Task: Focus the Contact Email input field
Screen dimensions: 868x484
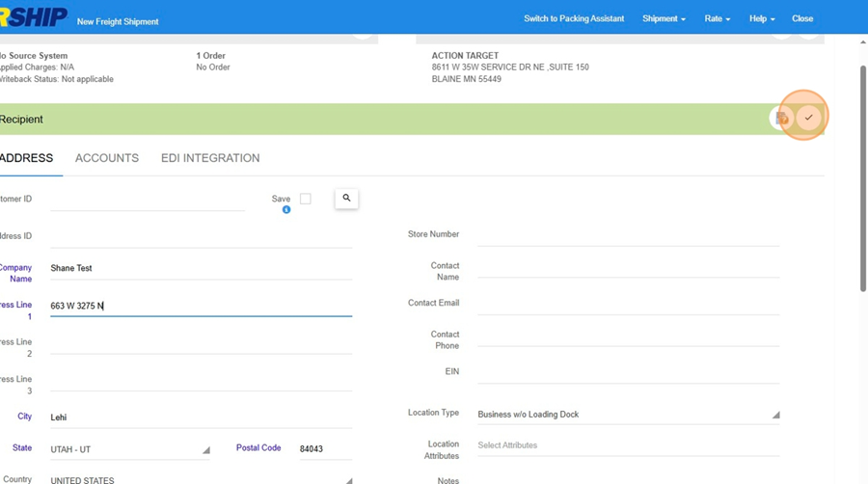Action: (628, 304)
